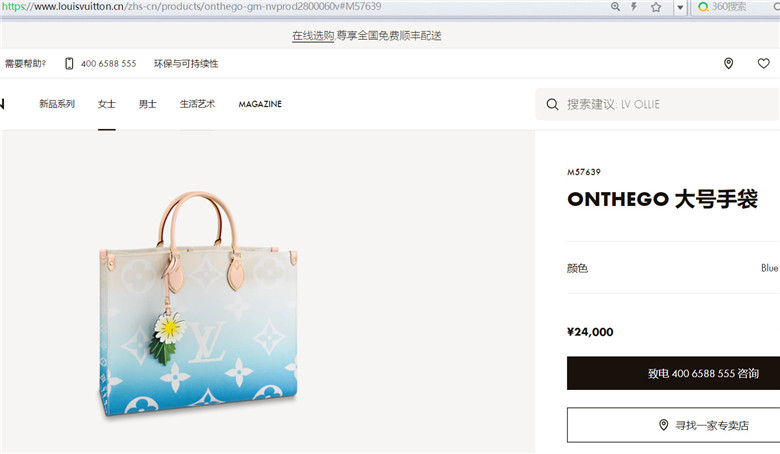
Task: Open the 男士 menu
Action: click(x=148, y=104)
